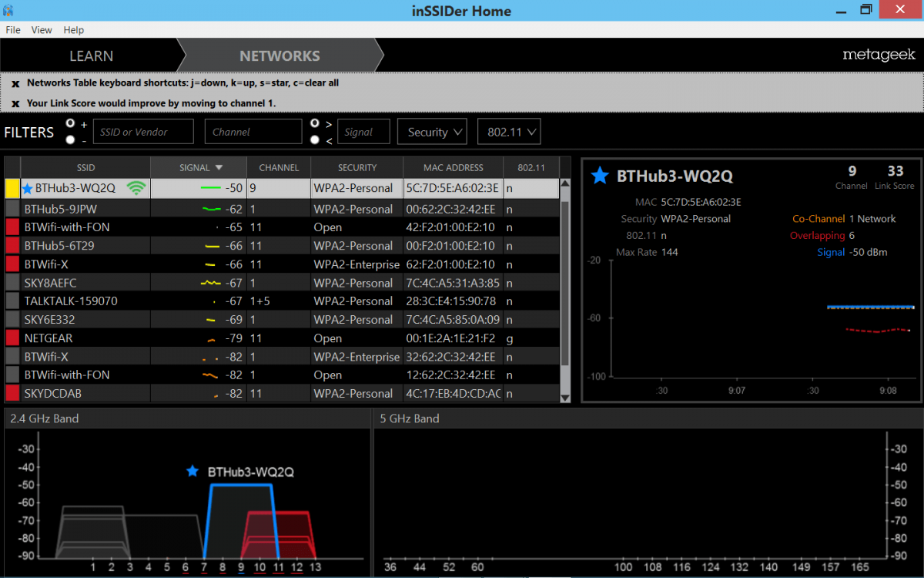
Task: Open the File menu
Action: click(x=13, y=30)
